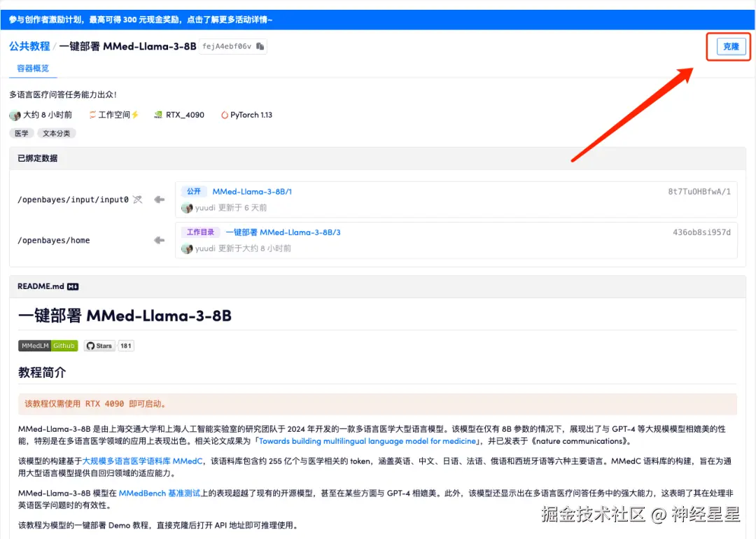Click the 公开 badge
This screenshot has height=539, width=756.
point(194,191)
